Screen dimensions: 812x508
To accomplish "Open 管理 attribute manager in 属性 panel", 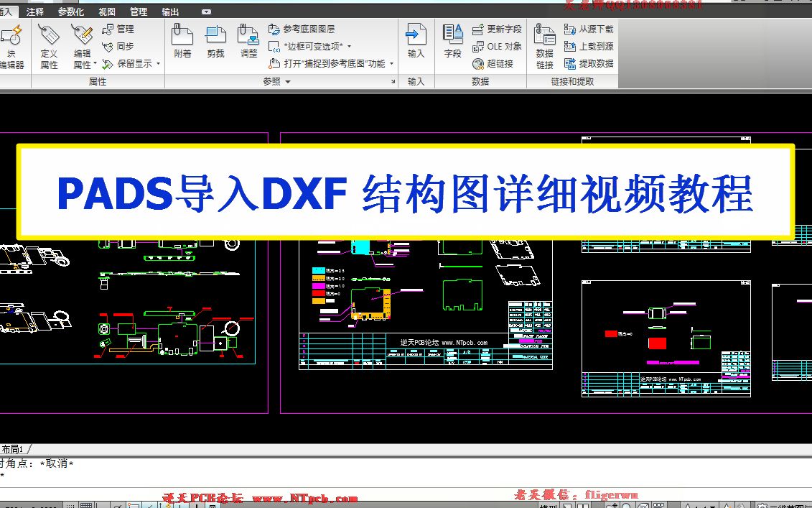I will pos(118,29).
